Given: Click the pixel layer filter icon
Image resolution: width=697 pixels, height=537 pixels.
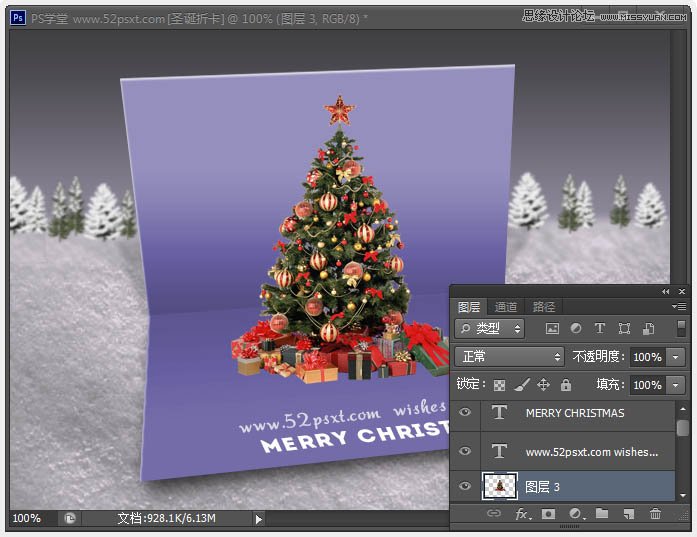Looking at the screenshot, I should [552, 328].
